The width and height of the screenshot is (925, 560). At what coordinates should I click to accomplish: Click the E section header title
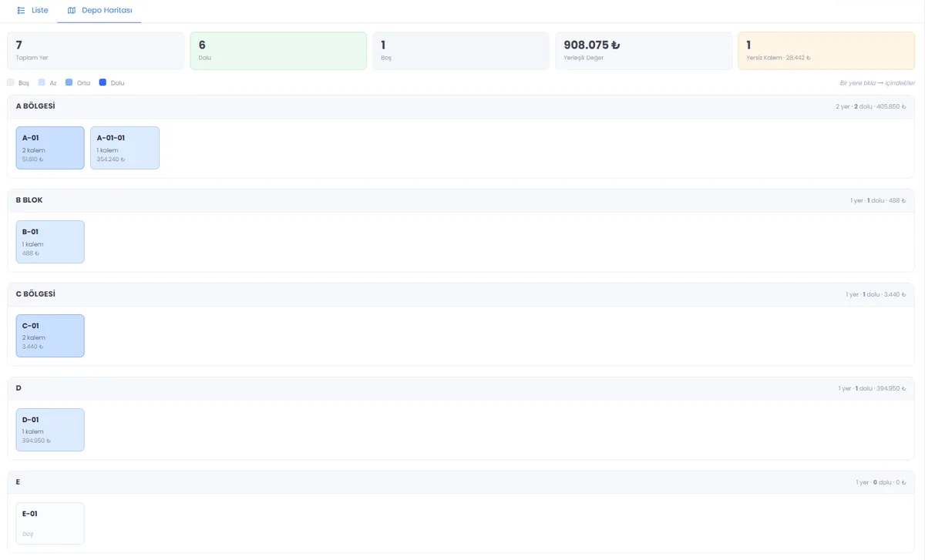[x=18, y=482]
